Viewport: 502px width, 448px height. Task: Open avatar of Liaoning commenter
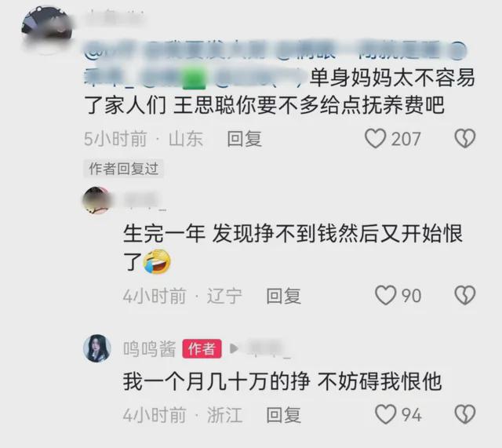point(97,201)
